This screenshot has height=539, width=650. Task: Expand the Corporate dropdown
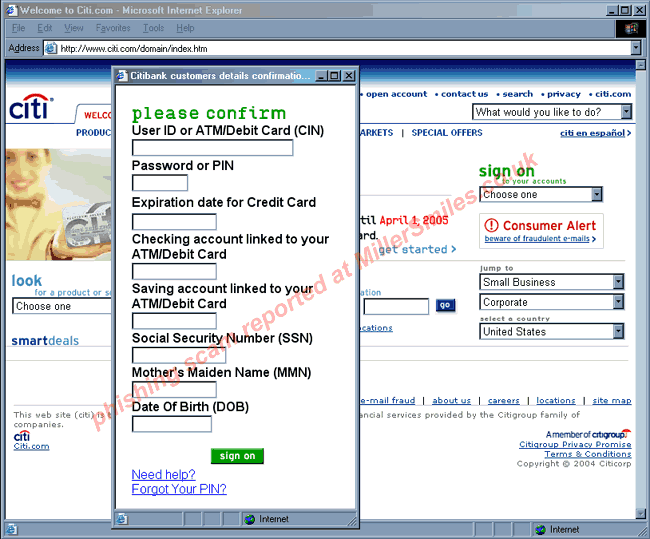[x=618, y=302]
